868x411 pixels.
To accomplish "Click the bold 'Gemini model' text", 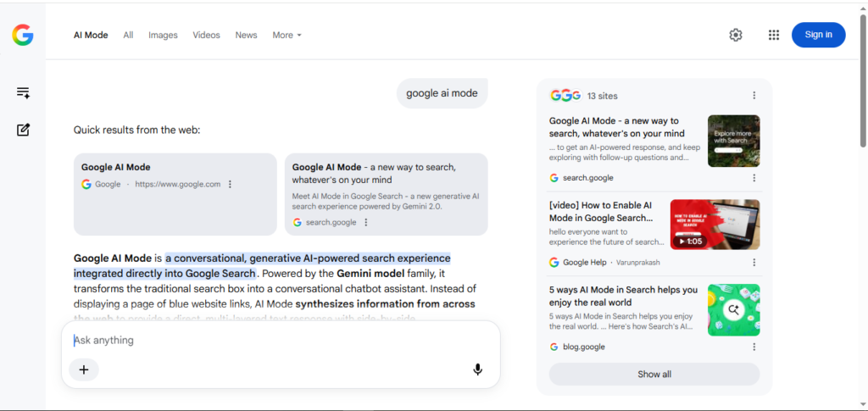I will [x=370, y=273].
